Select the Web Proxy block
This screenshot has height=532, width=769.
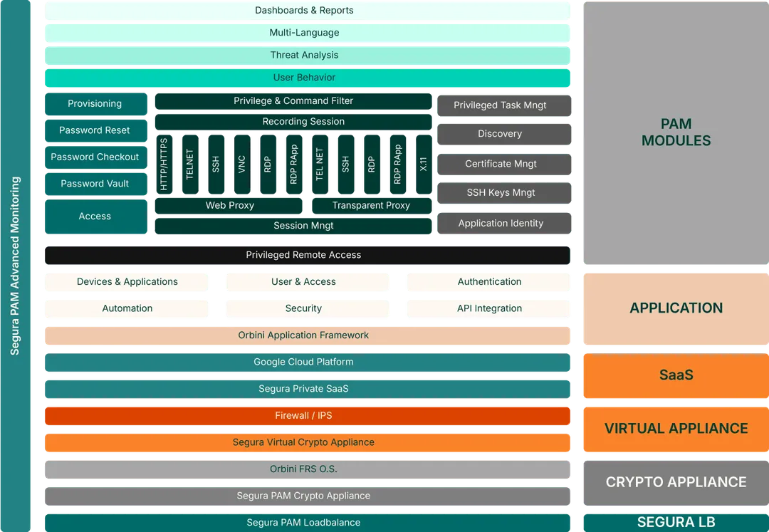(229, 206)
